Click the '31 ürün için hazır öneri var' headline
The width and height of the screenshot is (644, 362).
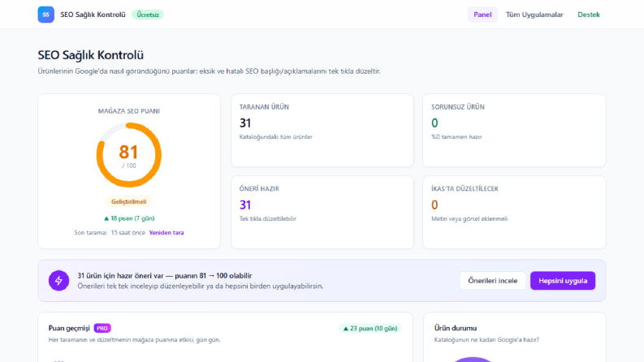121,275
